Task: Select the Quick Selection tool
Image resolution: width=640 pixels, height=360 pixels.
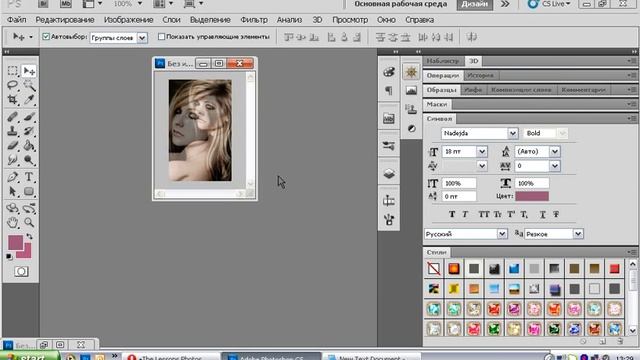Action: coord(29,85)
